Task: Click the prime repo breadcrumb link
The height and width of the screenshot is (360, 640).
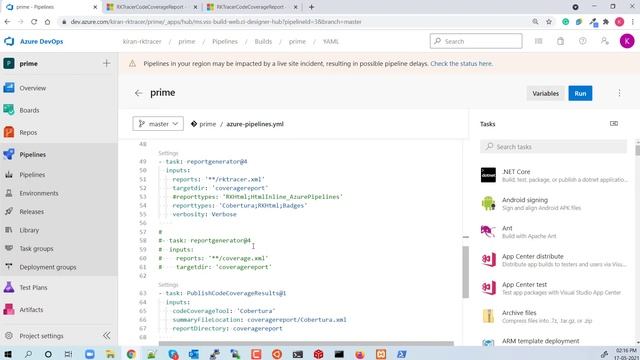Action: click(x=208, y=124)
